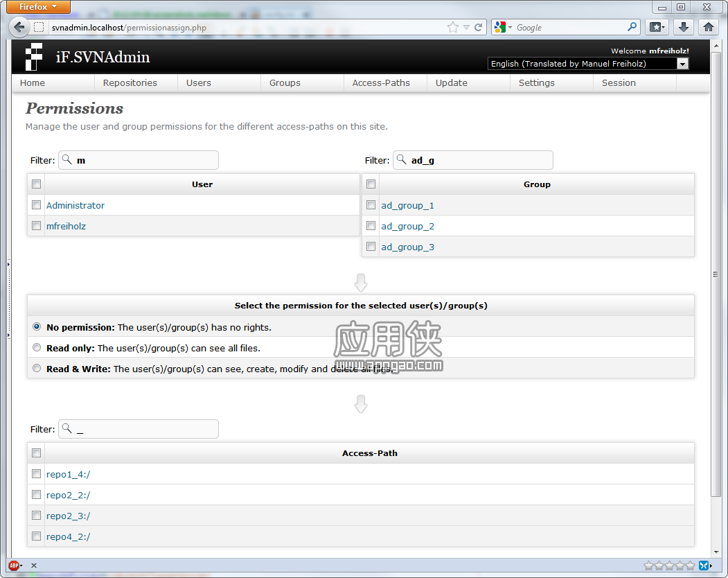This screenshot has width=728, height=578.
Task: Open the Firefox menu button
Action: 39,6
